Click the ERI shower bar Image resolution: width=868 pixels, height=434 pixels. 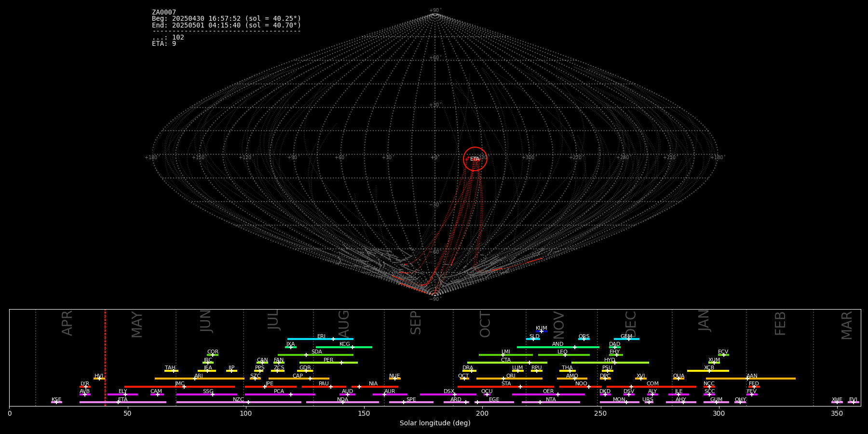point(320,339)
